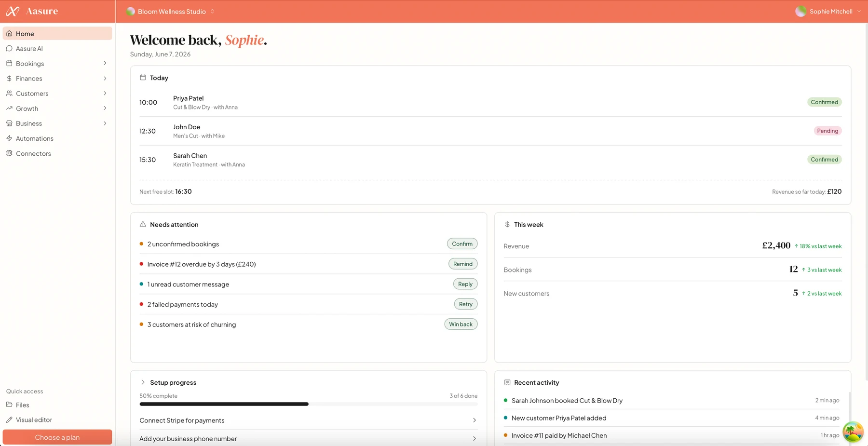
Task: Click the dollar icon beside This week
Action: pos(507,224)
